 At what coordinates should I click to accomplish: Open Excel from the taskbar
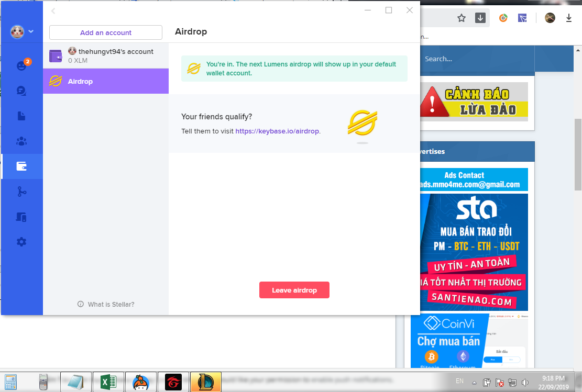(108, 382)
